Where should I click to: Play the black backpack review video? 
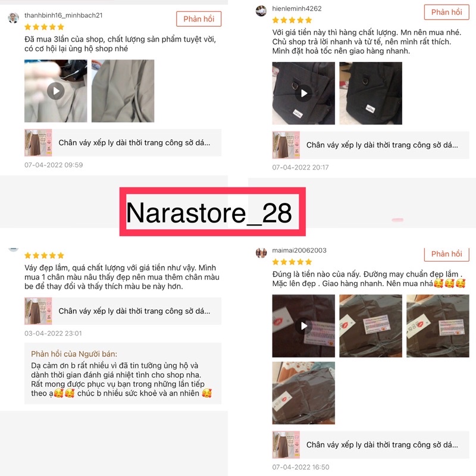303,93
